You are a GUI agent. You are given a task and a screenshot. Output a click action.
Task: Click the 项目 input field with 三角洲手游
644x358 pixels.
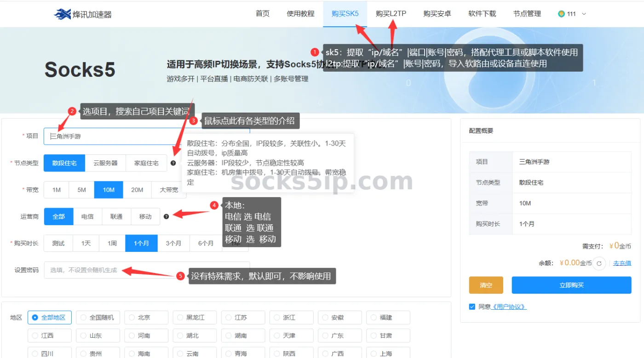click(x=147, y=136)
